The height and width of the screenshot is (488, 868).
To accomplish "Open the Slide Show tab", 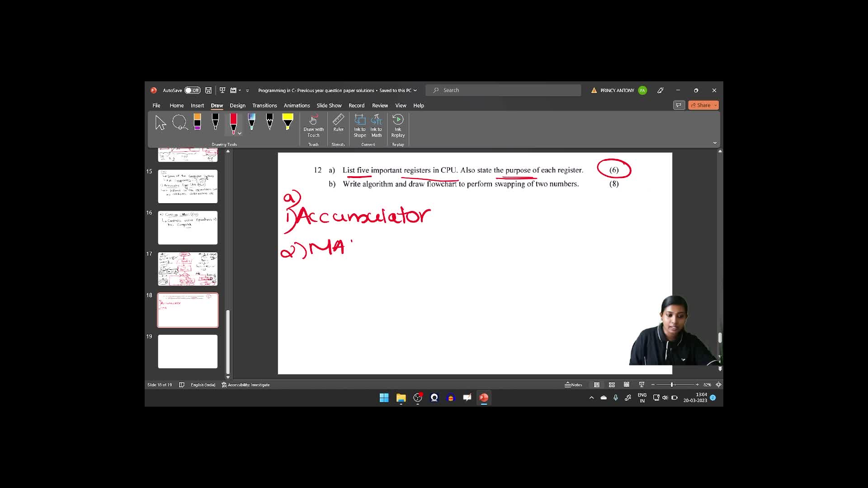I will coord(329,105).
